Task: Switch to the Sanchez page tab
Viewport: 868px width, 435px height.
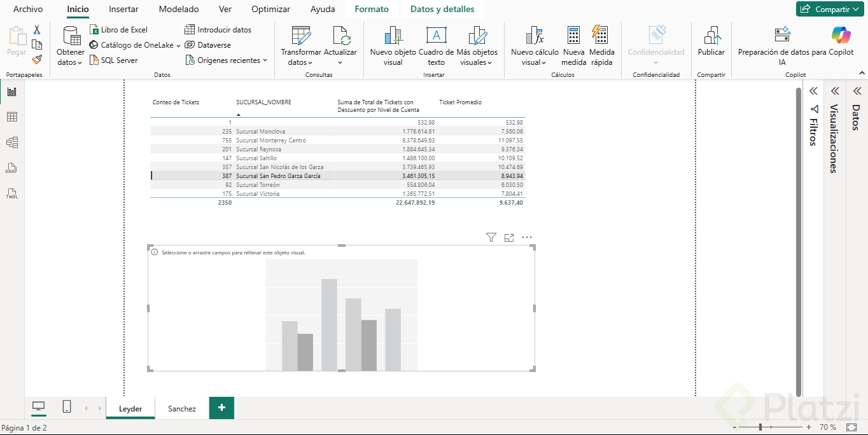Action: tap(182, 409)
